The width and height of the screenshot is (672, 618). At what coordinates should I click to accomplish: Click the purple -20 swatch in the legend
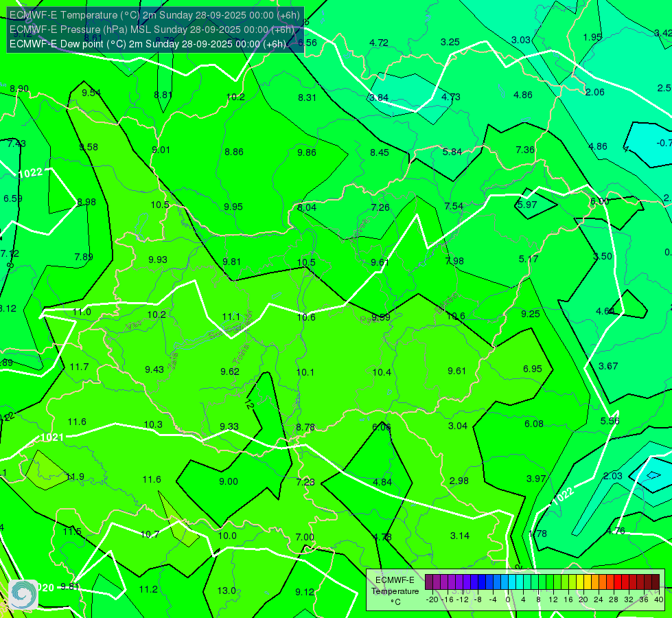click(429, 582)
